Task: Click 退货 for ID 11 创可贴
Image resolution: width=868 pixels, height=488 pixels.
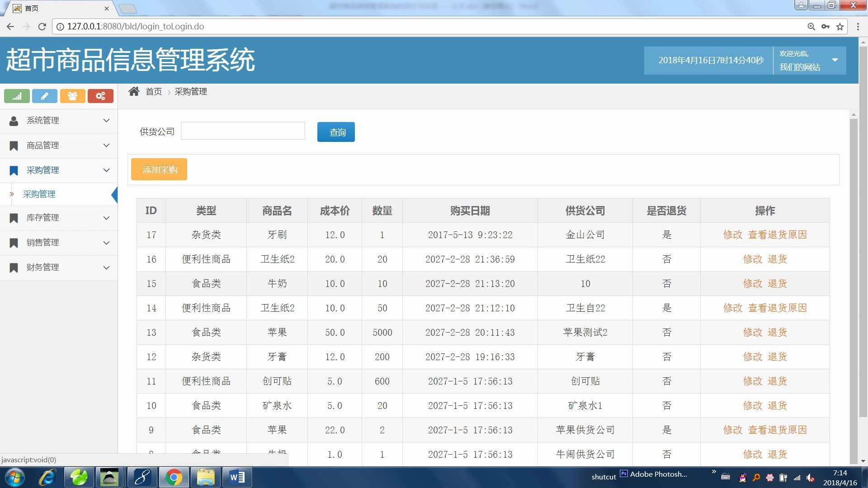Action: (x=777, y=381)
